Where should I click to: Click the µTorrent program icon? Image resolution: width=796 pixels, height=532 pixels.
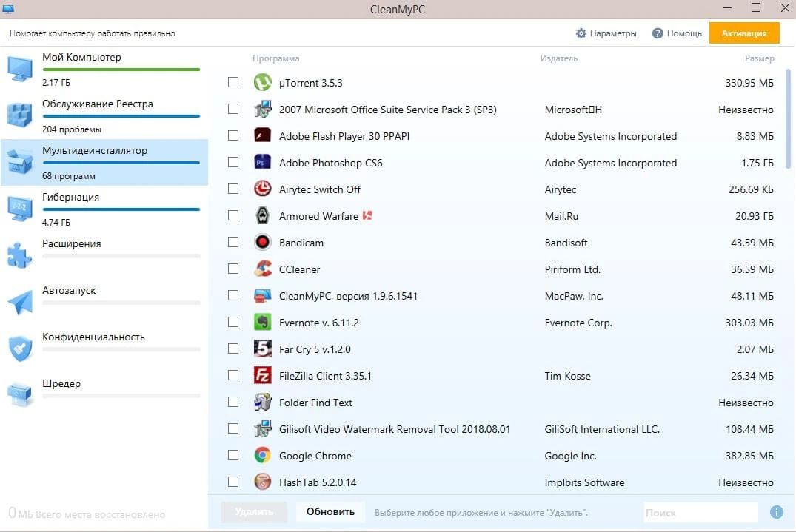pyautogui.click(x=262, y=82)
